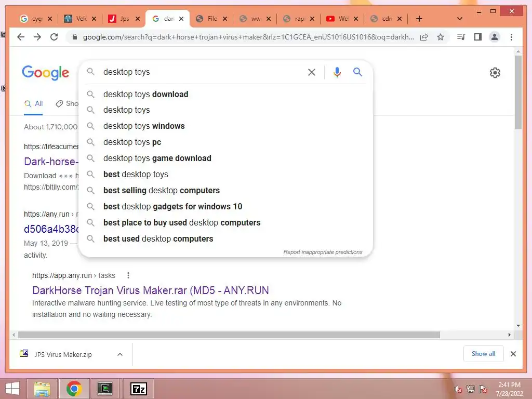Open the network tray icon
The width and height of the screenshot is (532, 399).
(x=471, y=389)
